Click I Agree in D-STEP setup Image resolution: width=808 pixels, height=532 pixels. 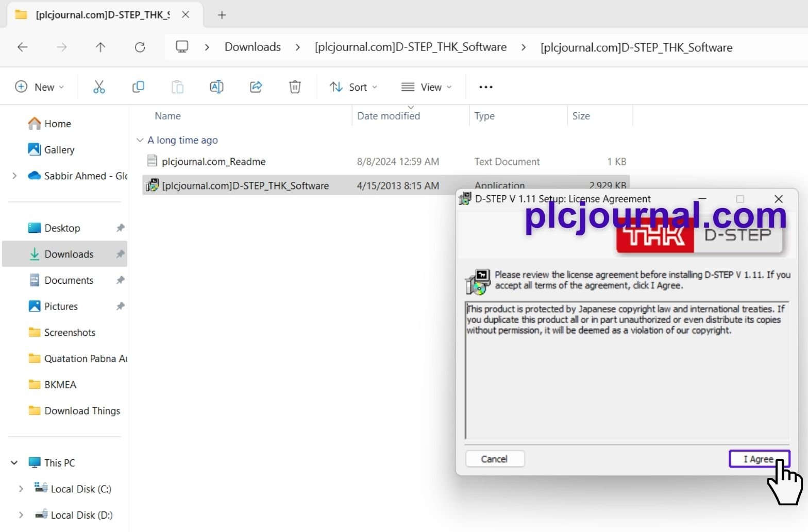click(759, 459)
